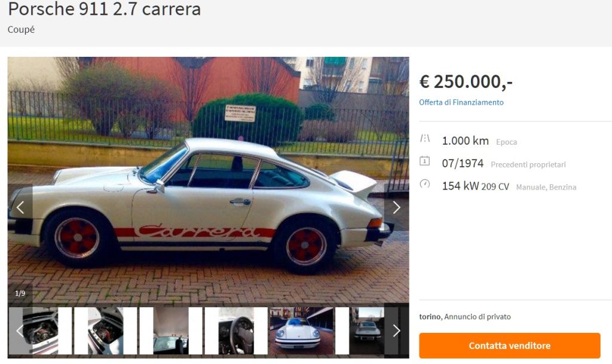Select the front view white Porsche thumbnail
The height and width of the screenshot is (364, 612).
point(302,331)
